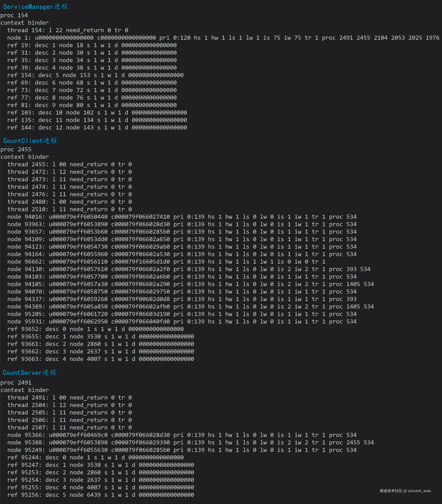Click the 'ref 93652: desc 0' line
This screenshot has width=442, height=504.
pos(95,329)
